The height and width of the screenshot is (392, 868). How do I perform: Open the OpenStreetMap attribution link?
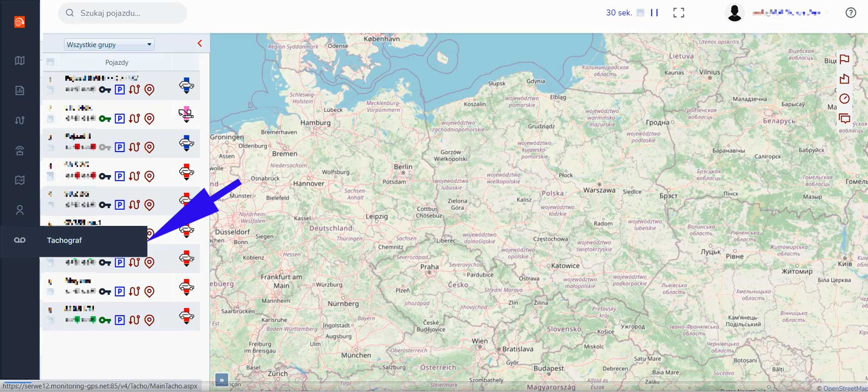click(845, 388)
